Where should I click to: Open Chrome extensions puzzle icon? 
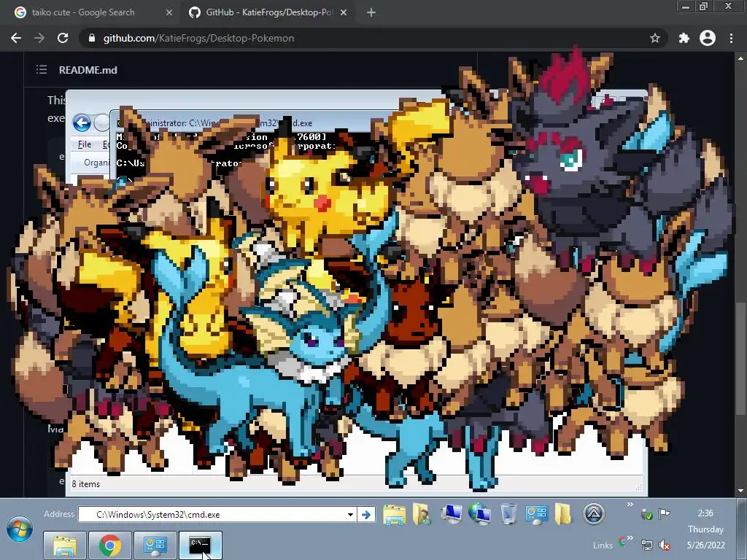coord(684,38)
